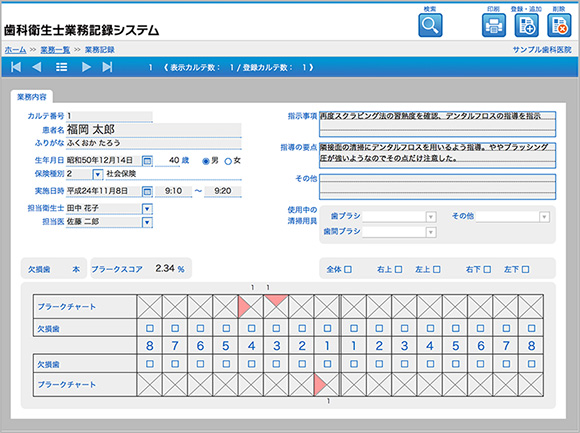Image resolution: width=580 pixels, height=433 pixels.
Task: Click the empty その他 text area
Action: pos(437,187)
